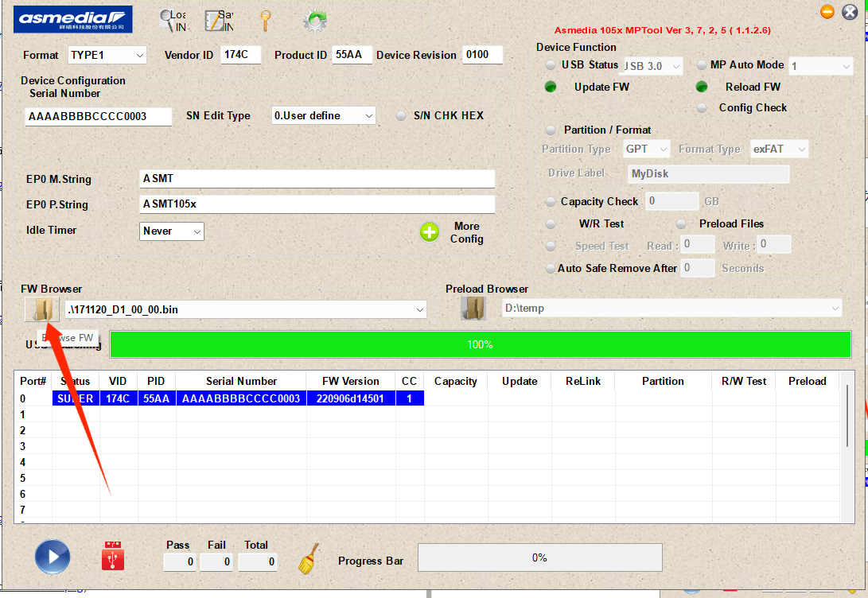
Task: Enable Auto Safe Remove After option
Action: pos(551,268)
